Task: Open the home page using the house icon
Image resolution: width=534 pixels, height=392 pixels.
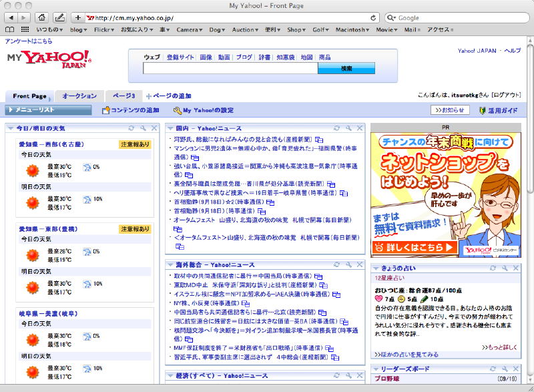Action: 41,18
